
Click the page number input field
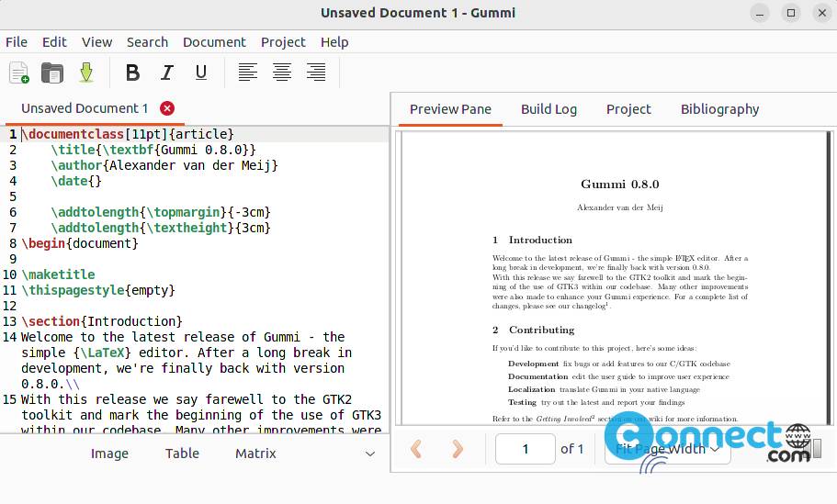pos(526,449)
